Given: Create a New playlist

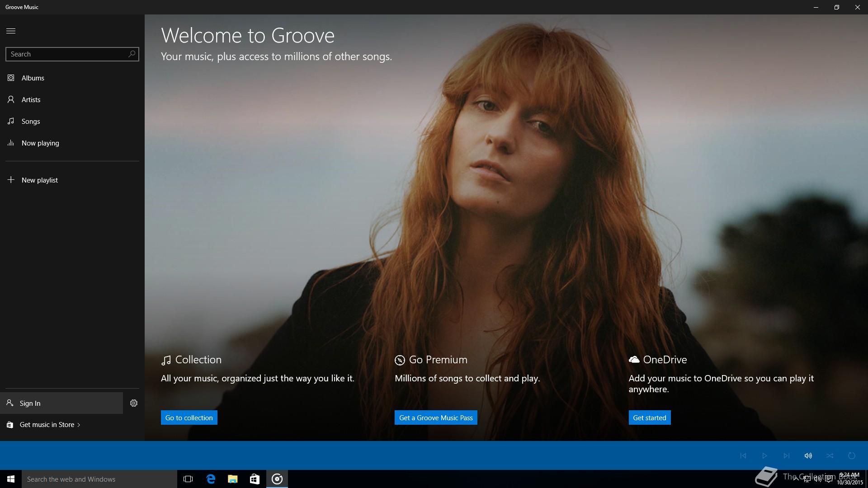Looking at the screenshot, I should [x=72, y=180].
